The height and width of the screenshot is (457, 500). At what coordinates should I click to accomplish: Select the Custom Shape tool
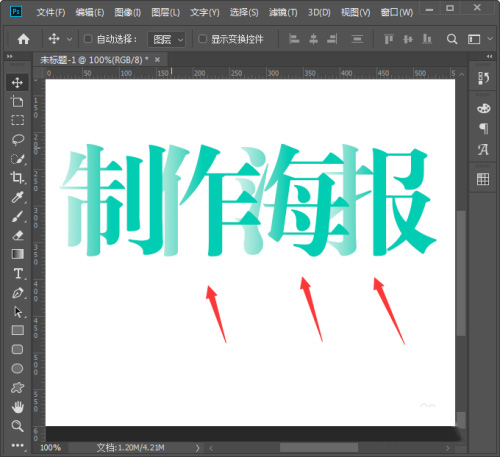coord(17,387)
